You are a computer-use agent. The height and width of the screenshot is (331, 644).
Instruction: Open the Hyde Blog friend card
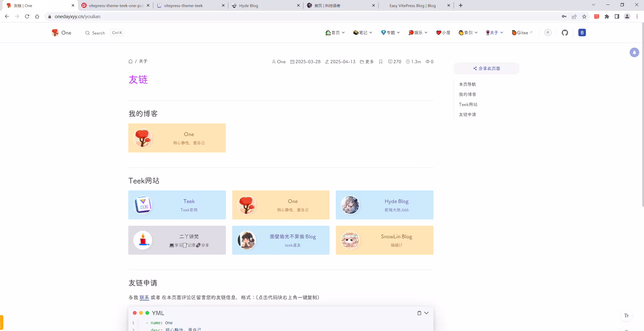click(385, 205)
